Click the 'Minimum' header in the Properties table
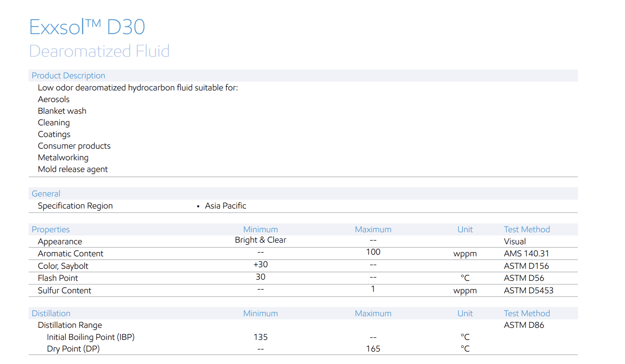Screen dimensions: 625x364 click(261, 229)
